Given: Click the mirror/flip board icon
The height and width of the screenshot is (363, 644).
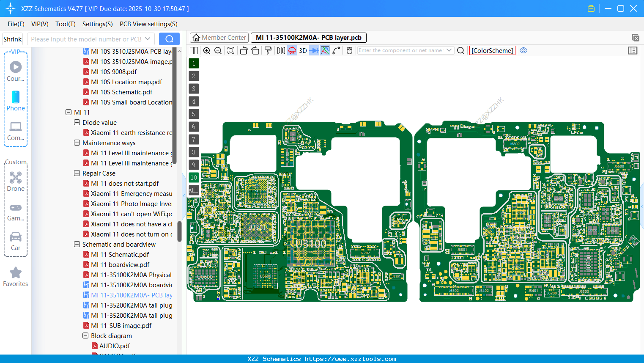Looking at the screenshot, I should point(281,50).
